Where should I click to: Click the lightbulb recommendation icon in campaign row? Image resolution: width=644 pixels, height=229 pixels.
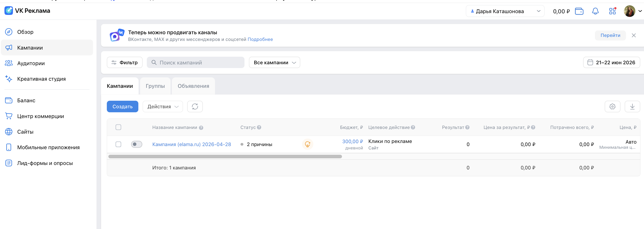click(308, 145)
